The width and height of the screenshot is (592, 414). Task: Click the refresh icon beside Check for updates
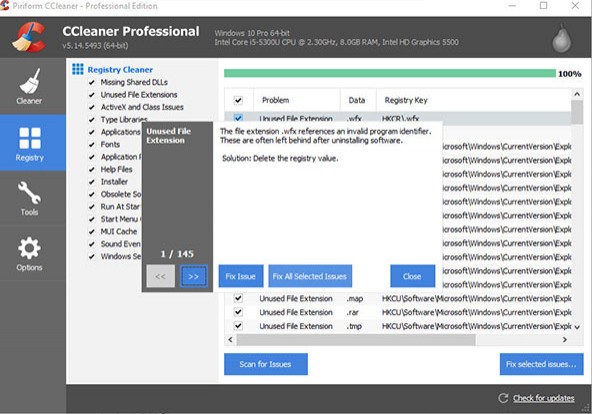(x=503, y=398)
